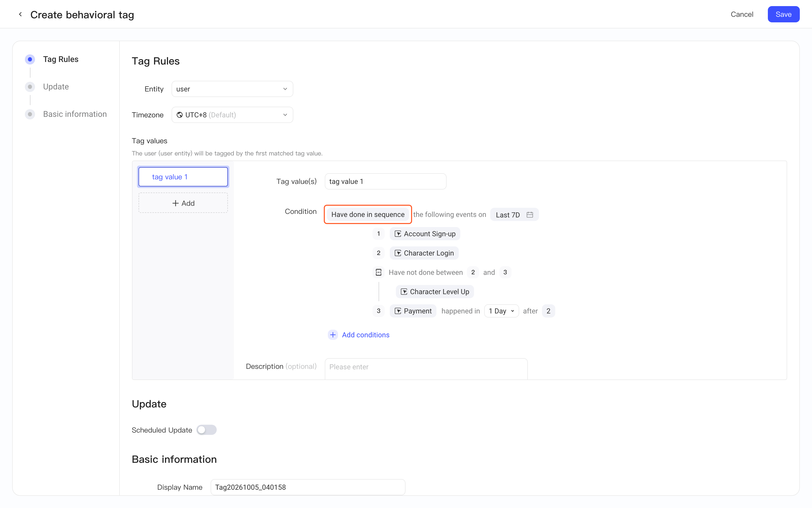Click the Display Name input field
Screen dimensions: 812x508
click(308, 487)
